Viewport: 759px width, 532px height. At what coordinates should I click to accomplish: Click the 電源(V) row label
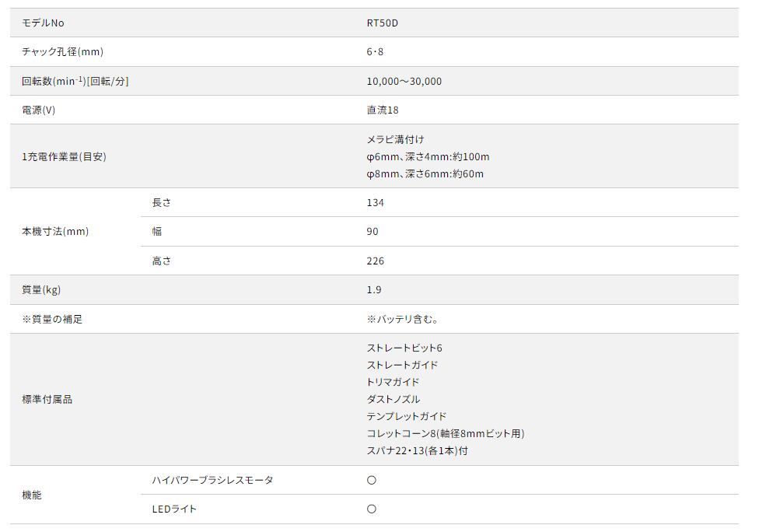coord(39,110)
